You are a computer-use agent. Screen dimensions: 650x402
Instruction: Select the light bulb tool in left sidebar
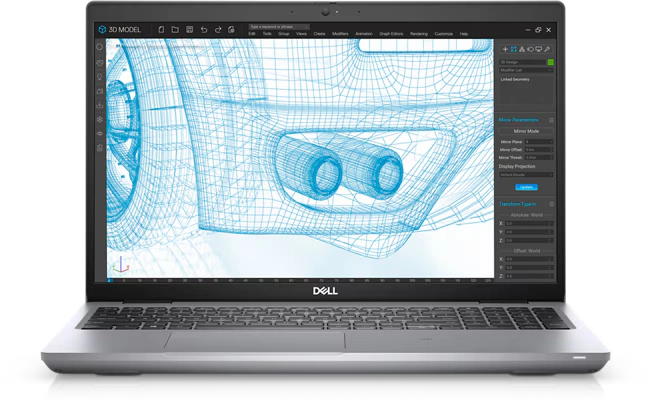click(x=99, y=77)
